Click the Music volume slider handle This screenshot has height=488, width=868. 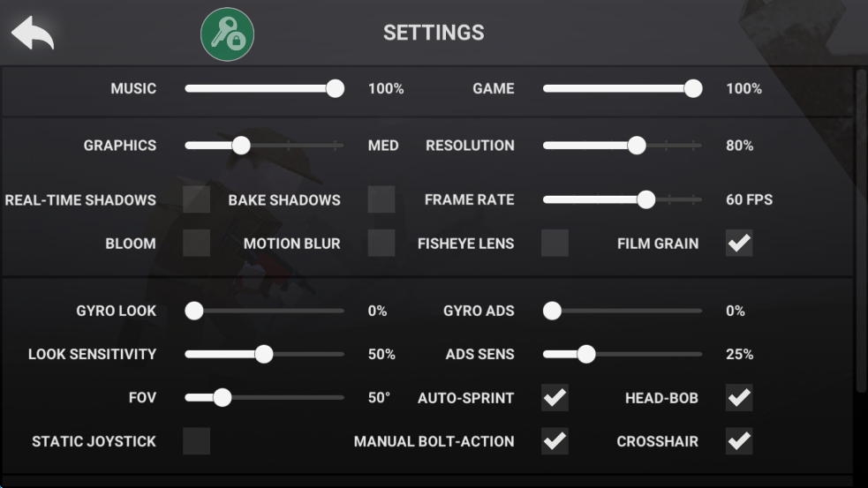pos(335,88)
